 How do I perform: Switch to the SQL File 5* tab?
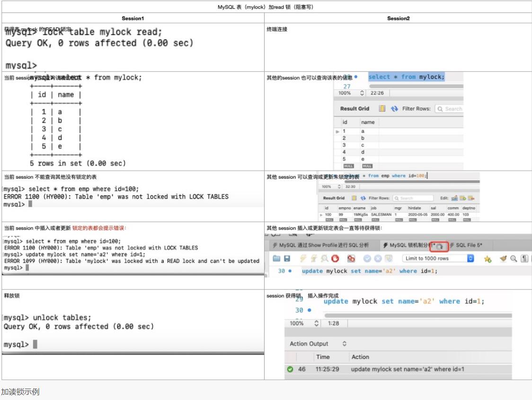tap(468, 245)
